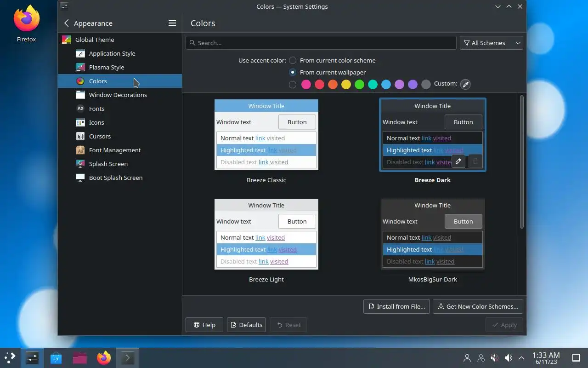
Task: Choose the pink accent color
Action: tap(306, 84)
